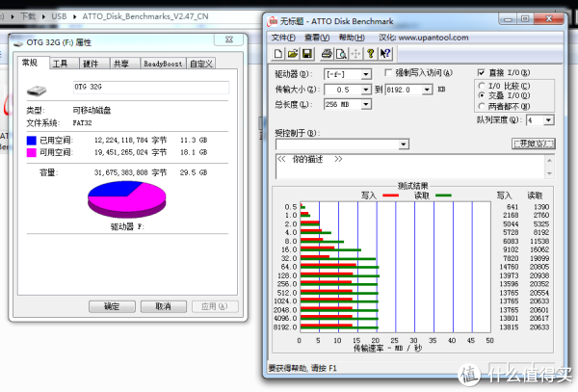Click the move crosshair toolbar icon
Screen dimensions: 578x392
click(355, 54)
